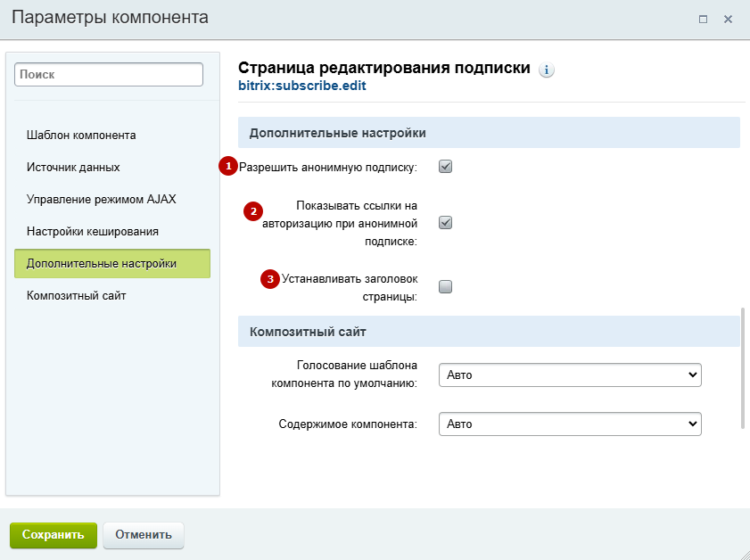
Task: Click the bitrix:subscribe.edit link
Action: (x=302, y=86)
